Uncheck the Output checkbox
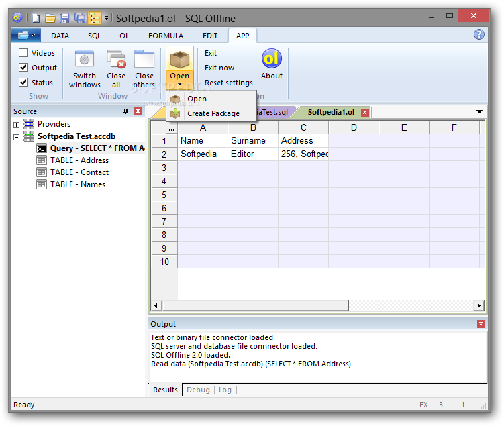 point(23,68)
